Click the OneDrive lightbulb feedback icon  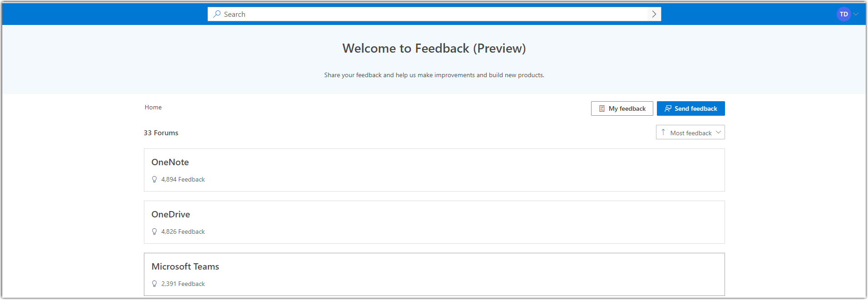pos(154,231)
